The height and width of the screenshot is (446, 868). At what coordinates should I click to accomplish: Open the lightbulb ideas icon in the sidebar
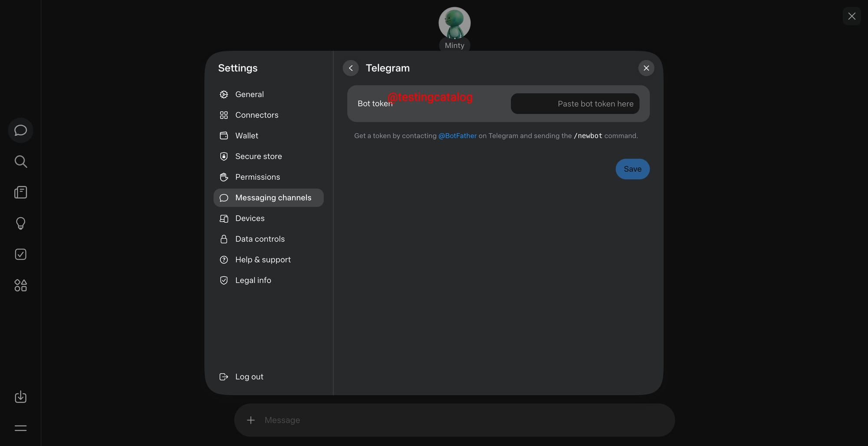[x=20, y=223]
